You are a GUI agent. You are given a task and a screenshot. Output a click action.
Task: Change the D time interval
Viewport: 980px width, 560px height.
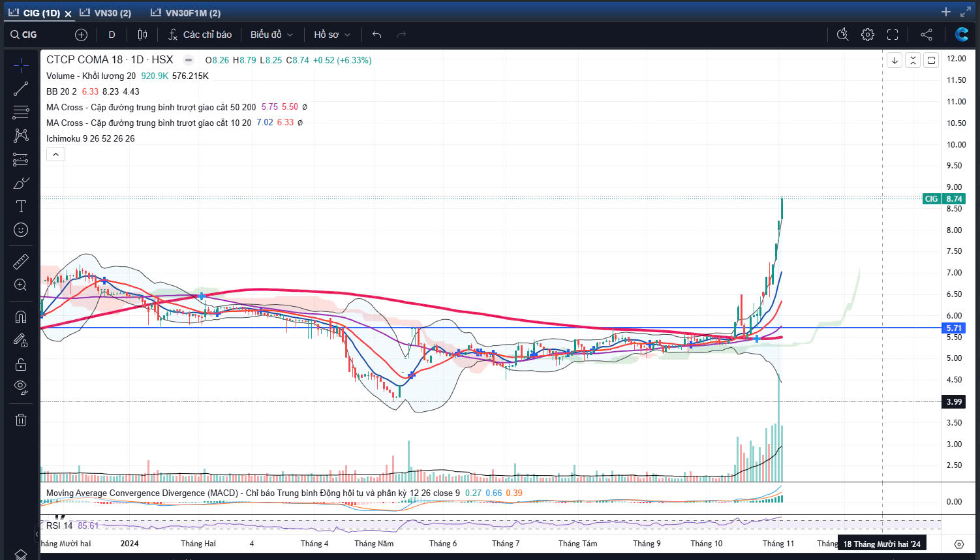[112, 35]
